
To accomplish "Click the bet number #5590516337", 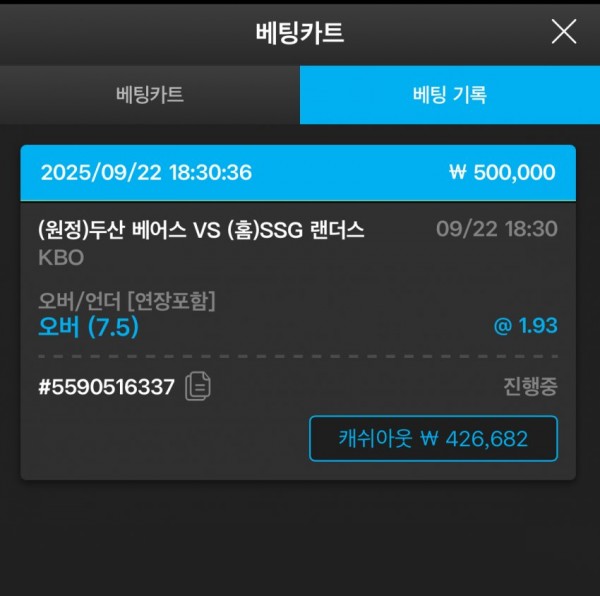I will [x=107, y=386].
